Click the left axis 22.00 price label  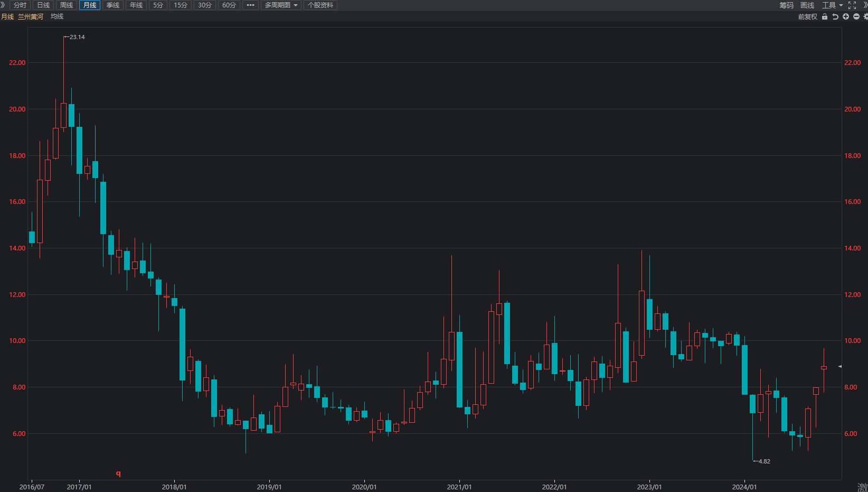point(17,63)
